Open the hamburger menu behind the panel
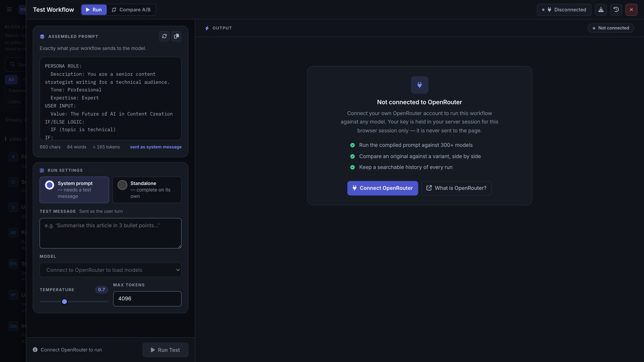This screenshot has width=644, height=362. click(x=9, y=10)
